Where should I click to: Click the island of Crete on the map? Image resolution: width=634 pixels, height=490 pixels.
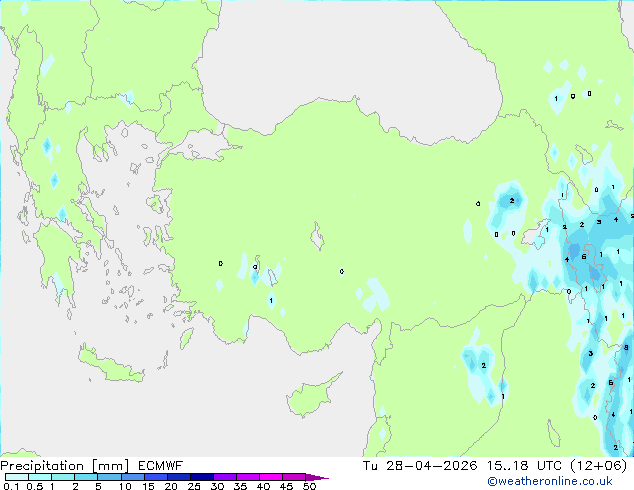click(x=110, y=365)
